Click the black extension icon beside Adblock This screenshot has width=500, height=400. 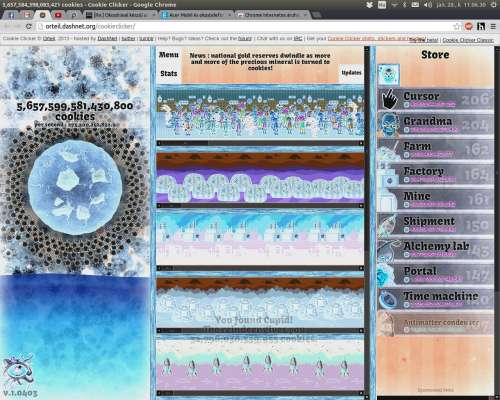481,26
